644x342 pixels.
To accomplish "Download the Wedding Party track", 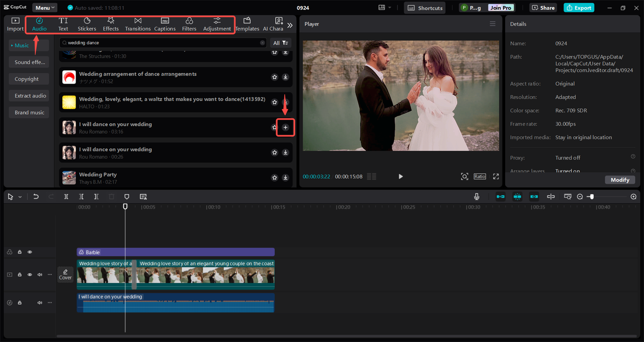I will (285, 178).
